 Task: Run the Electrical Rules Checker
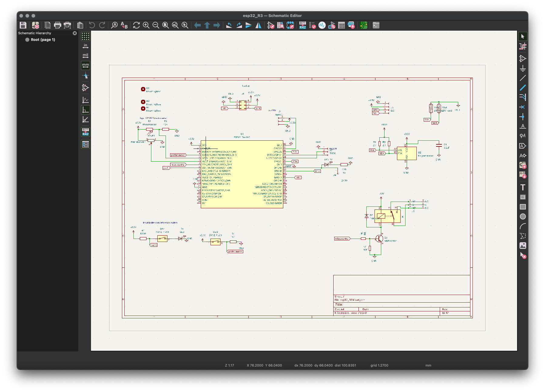click(x=312, y=25)
